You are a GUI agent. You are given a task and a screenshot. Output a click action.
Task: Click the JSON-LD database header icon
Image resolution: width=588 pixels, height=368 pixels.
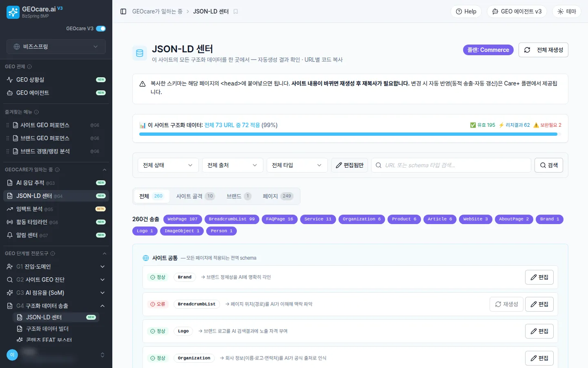pos(140,53)
